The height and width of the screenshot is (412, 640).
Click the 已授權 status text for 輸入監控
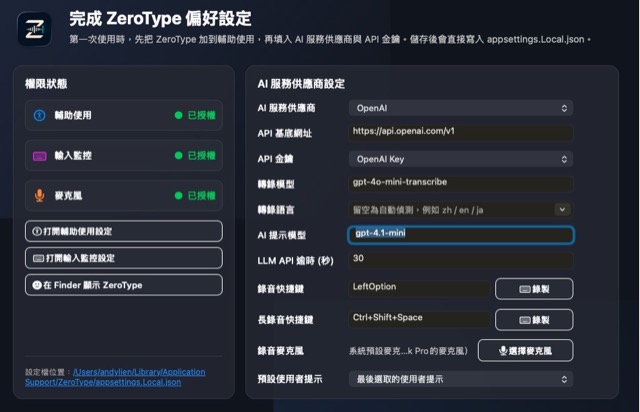click(201, 156)
